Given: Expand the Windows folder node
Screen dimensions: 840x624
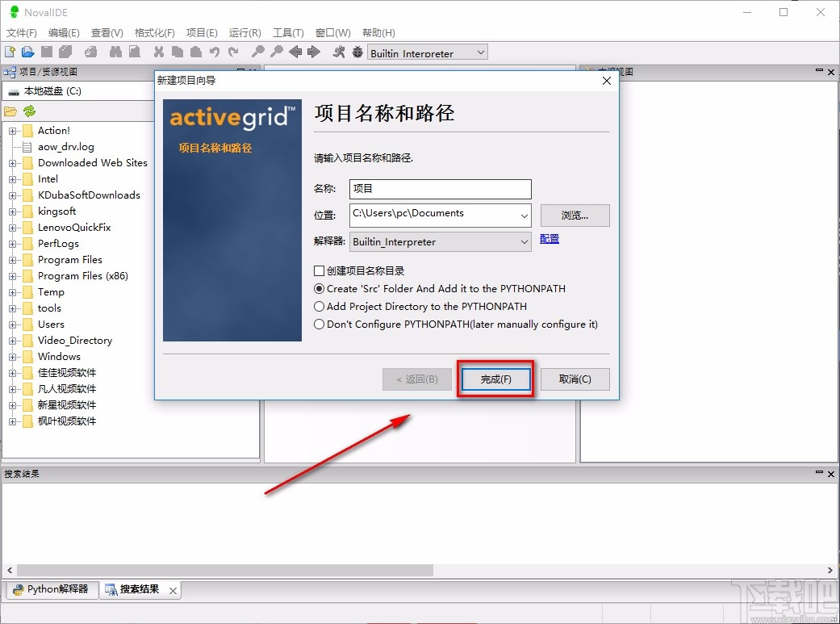Looking at the screenshot, I should point(12,357).
